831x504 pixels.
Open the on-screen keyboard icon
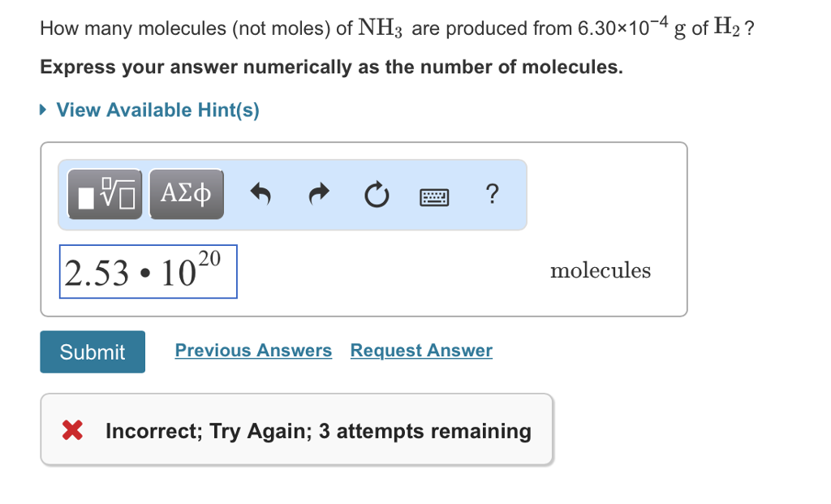tap(434, 195)
